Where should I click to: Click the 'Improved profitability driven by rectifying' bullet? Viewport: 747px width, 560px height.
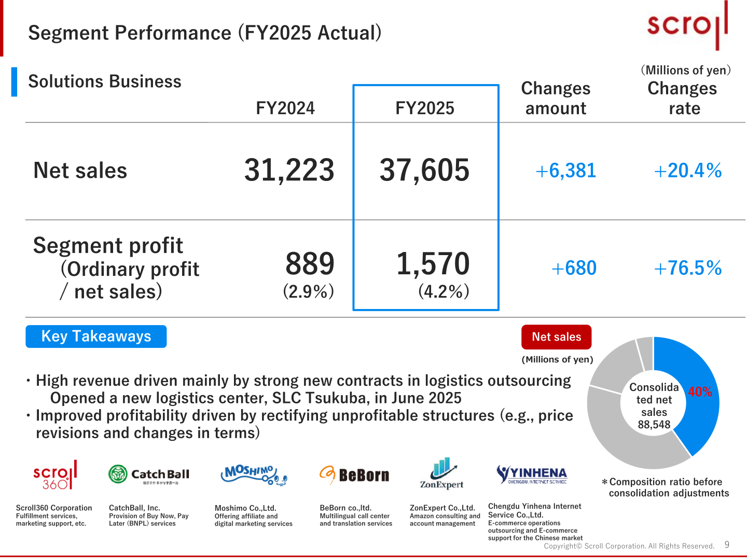tap(300, 424)
